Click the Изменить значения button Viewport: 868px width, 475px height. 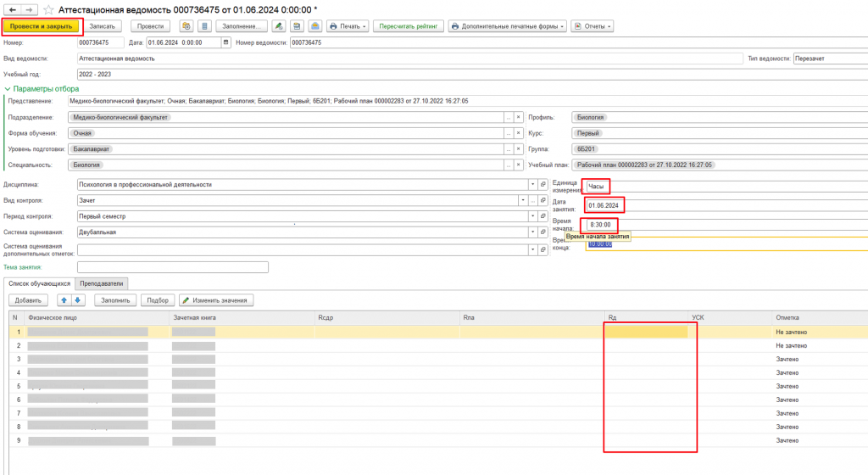(216, 300)
